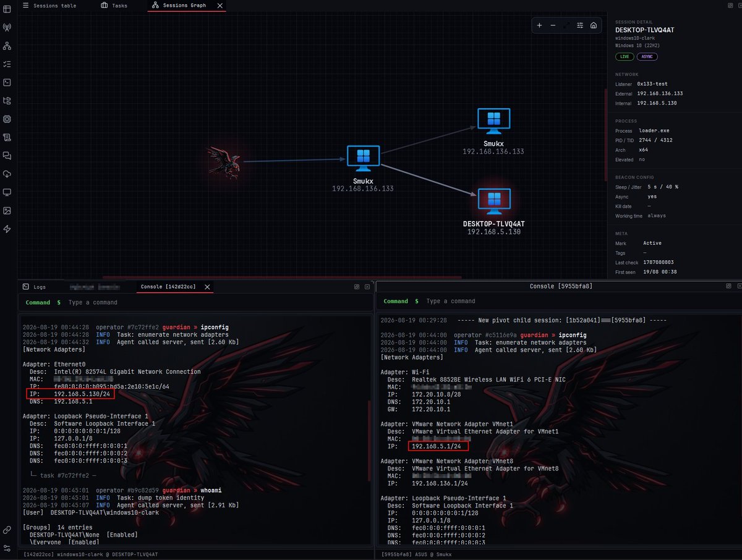The image size is (742, 560).
Task: Select the DESKTOP-TLVQ4AT node in the graph
Action: coord(493,212)
